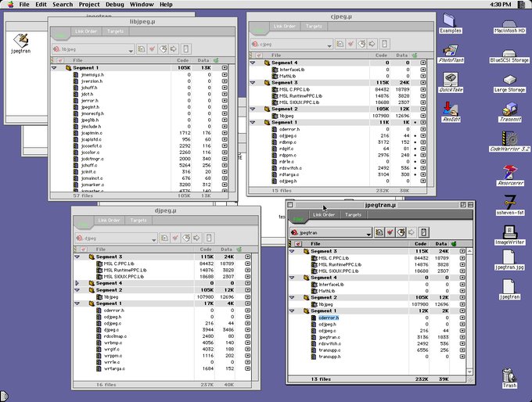Click the Code column header in cjpeg.µ
The height and width of the screenshot is (402, 532).
tap(381, 55)
